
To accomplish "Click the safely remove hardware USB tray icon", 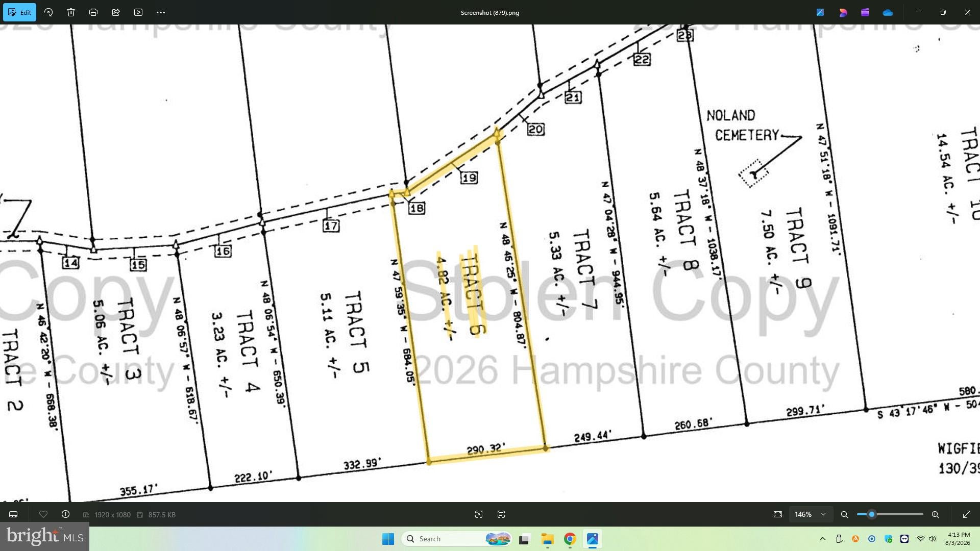I will coord(839,539).
